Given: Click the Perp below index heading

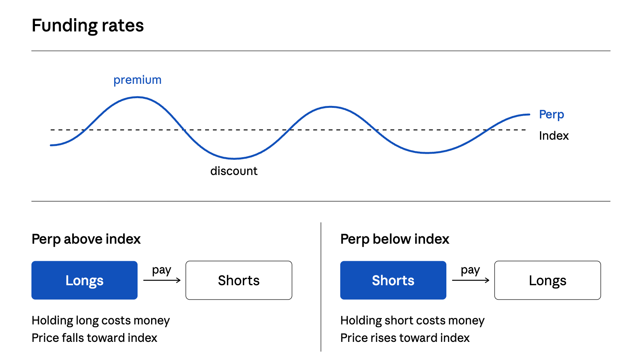Looking at the screenshot, I should 395,239.
